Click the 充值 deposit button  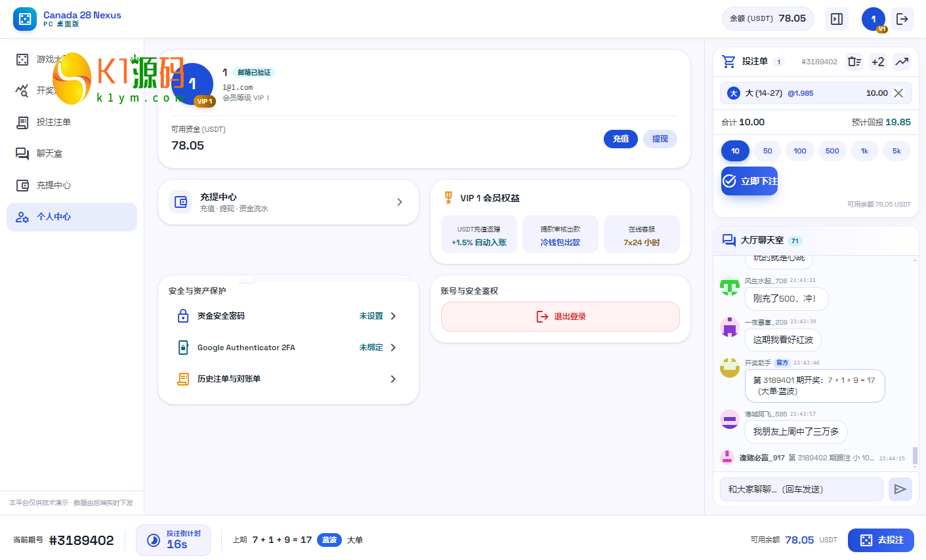tap(621, 139)
